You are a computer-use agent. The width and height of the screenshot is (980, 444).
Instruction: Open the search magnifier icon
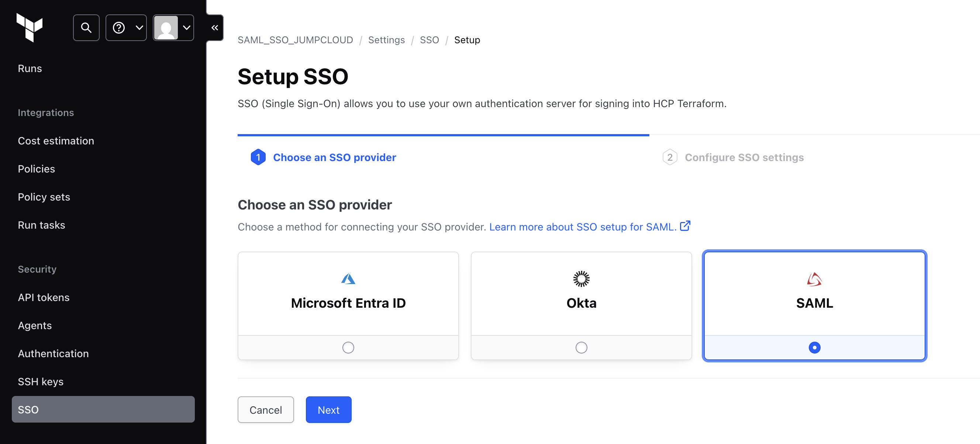(86, 27)
